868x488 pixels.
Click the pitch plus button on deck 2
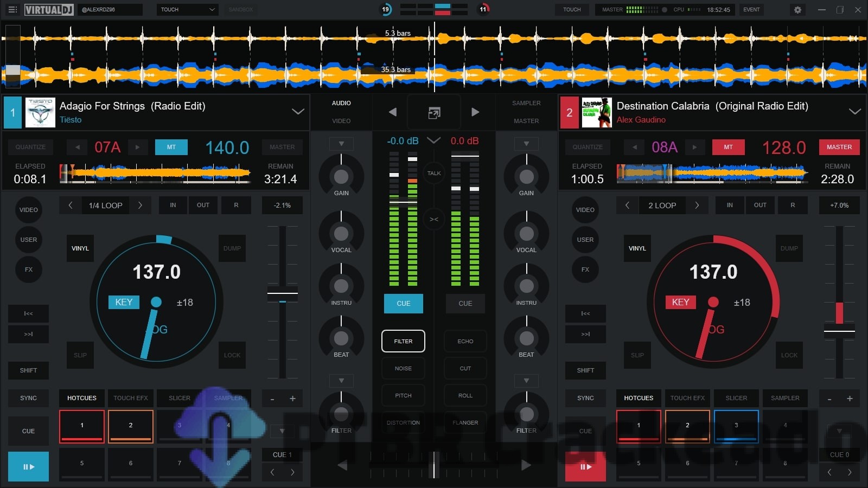[850, 399]
